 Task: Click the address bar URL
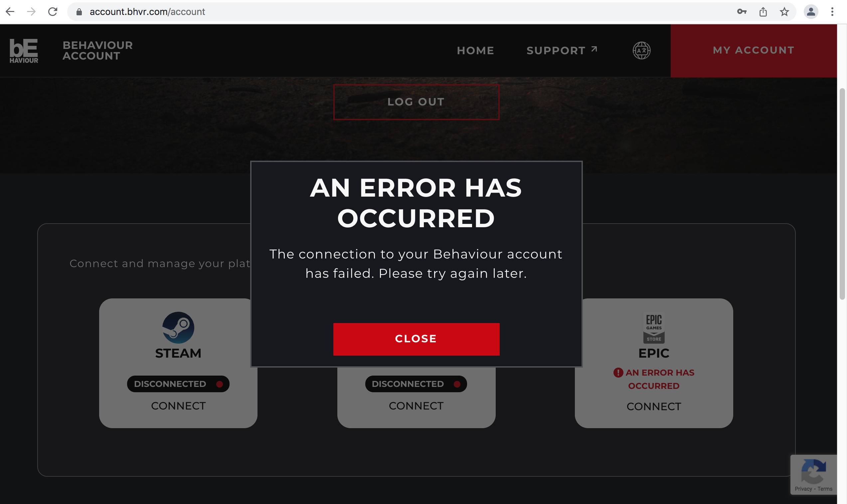point(147,12)
